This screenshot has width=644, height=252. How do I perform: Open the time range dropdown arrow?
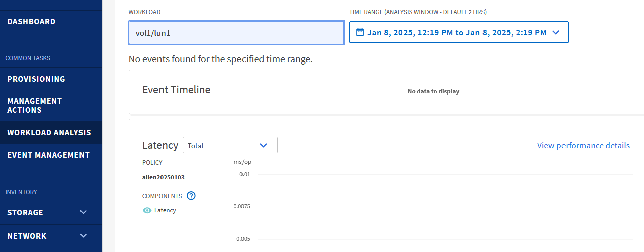coord(556,32)
